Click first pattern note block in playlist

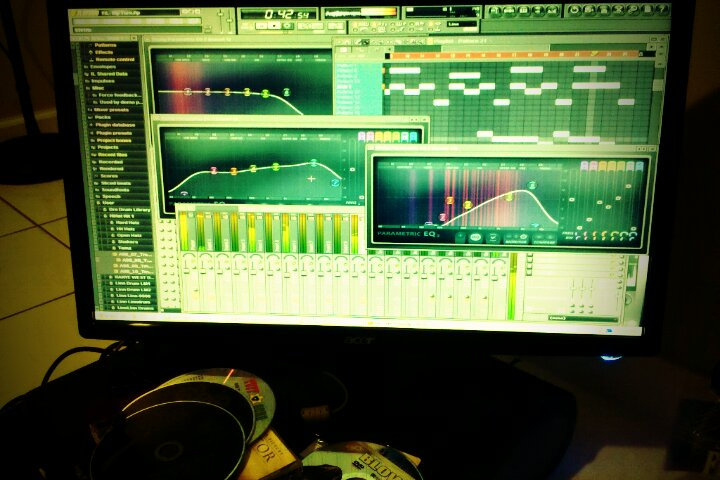404,70
